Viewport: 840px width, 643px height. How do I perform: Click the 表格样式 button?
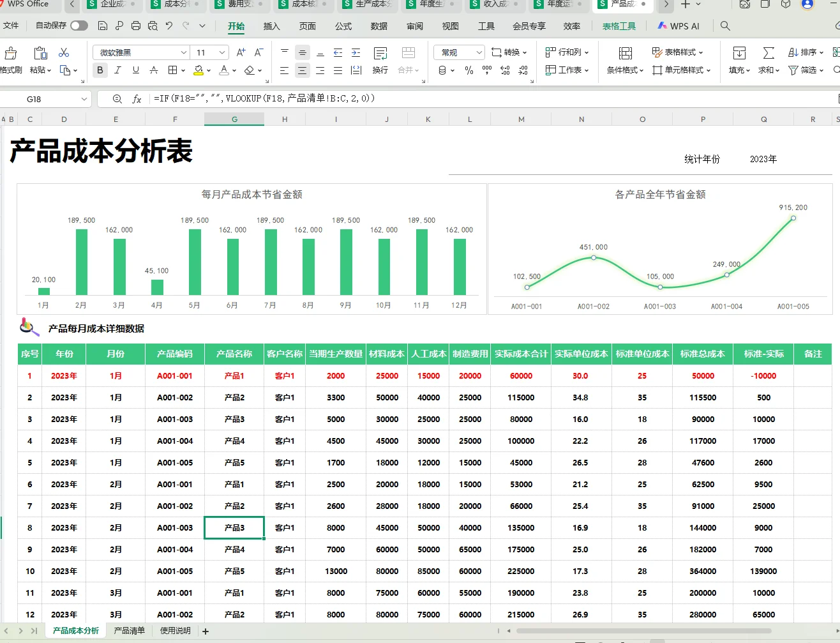(678, 52)
